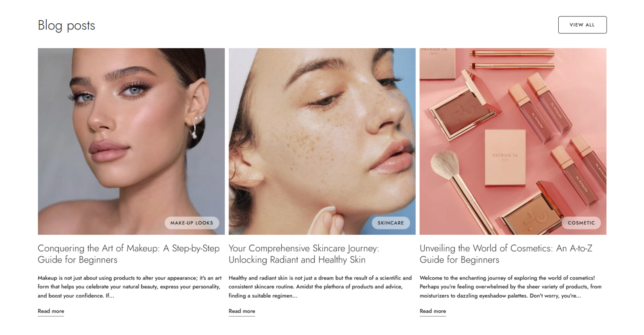The height and width of the screenshot is (335, 644).
Task: Open 'Unveiling the World of Cosmetics' article title
Action: (x=506, y=254)
